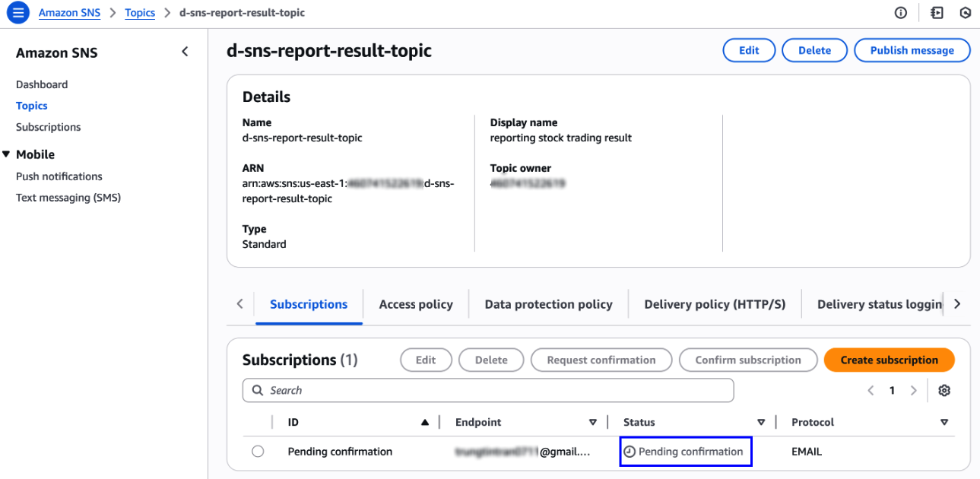Open the CloudShell panel icon in header

pos(937,13)
